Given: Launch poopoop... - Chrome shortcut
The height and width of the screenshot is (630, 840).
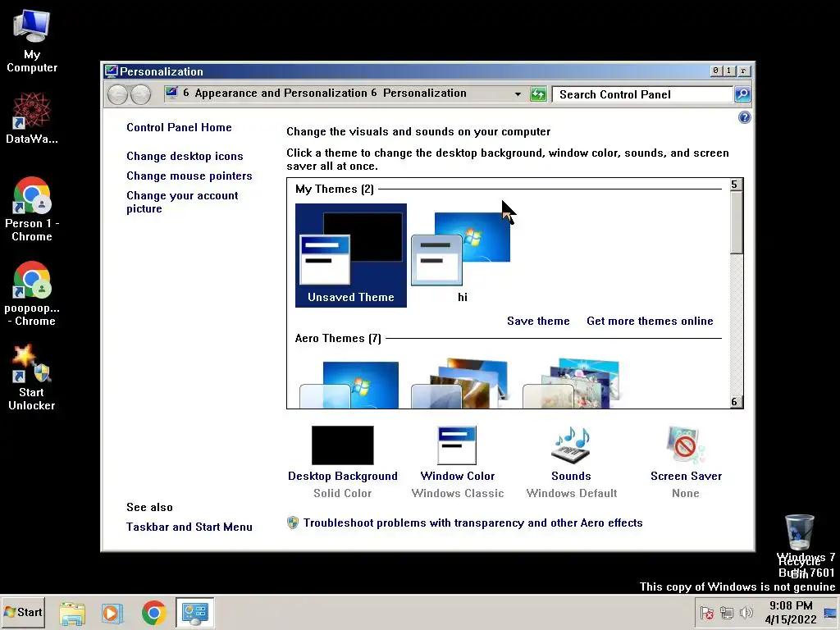Looking at the screenshot, I should pyautogui.click(x=32, y=294).
